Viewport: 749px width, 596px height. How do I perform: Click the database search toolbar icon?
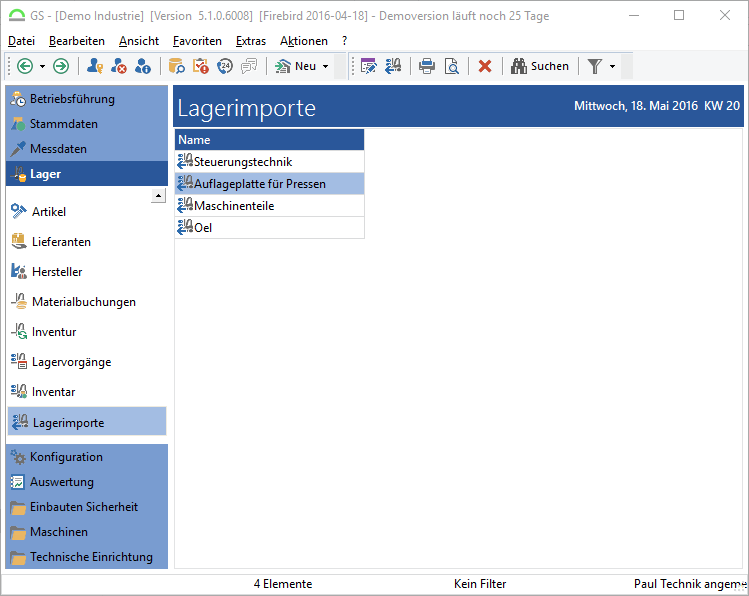[x=177, y=66]
